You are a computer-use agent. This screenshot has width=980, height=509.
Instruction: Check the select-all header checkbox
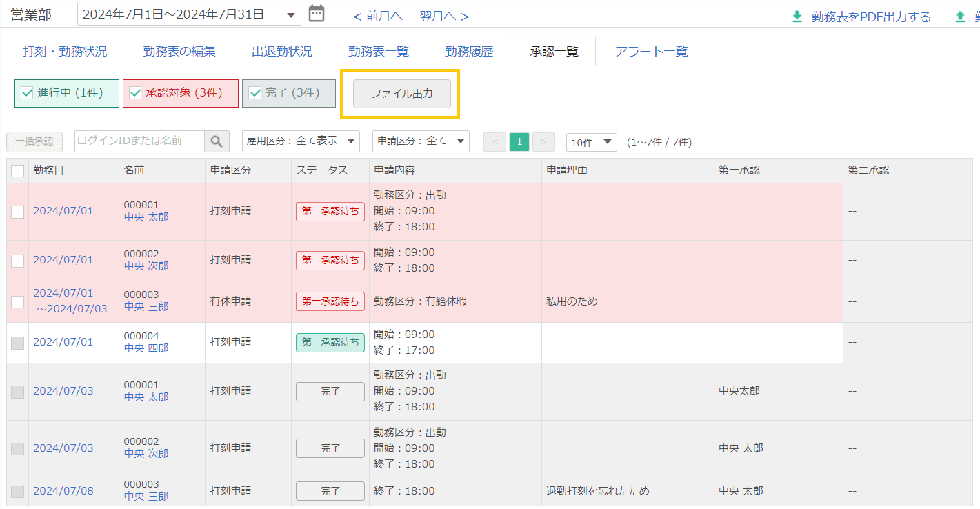click(18, 171)
